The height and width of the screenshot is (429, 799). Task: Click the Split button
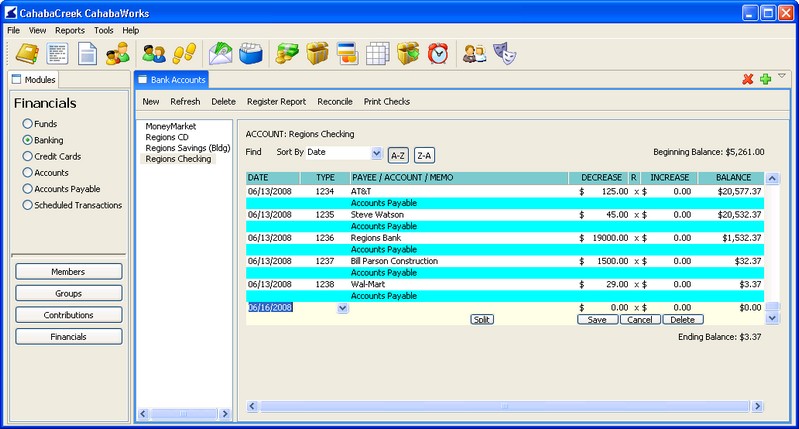pyautogui.click(x=482, y=320)
